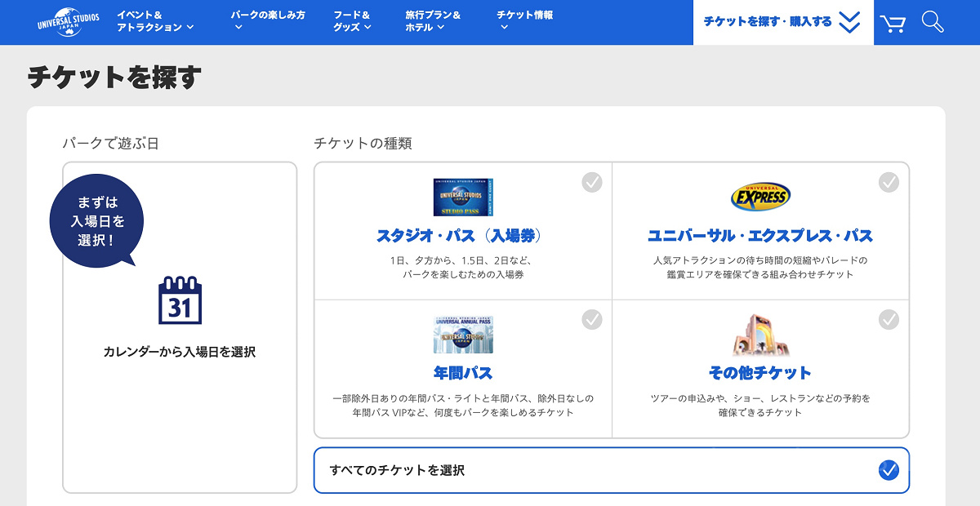Click the Universal Annual Pass image
The image size is (980, 506).
tap(463, 335)
